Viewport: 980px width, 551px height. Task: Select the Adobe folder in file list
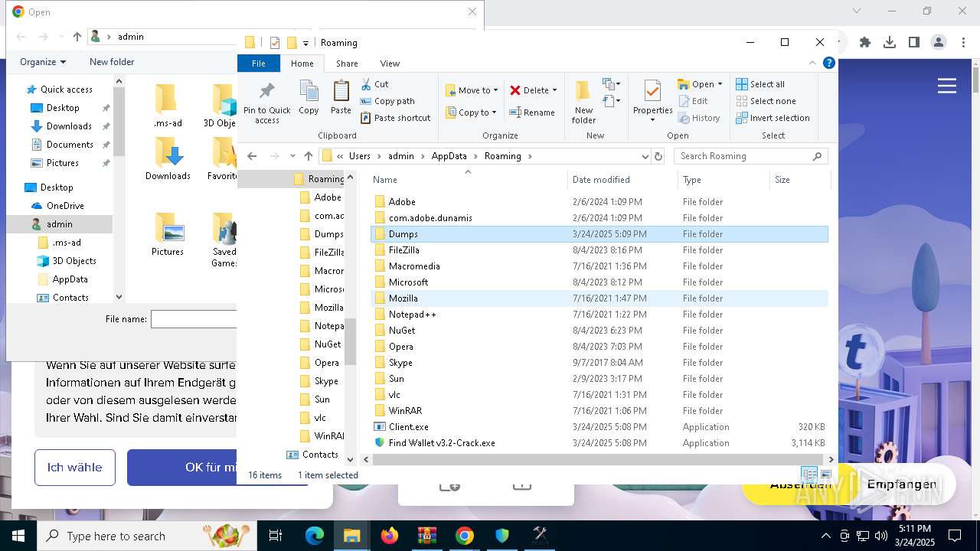tap(401, 202)
